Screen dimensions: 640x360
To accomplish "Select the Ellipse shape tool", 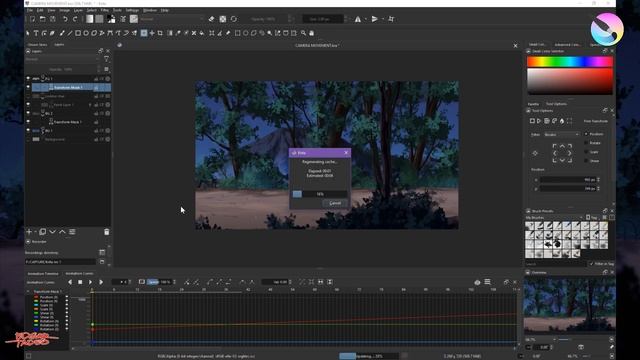I will 86,33.
